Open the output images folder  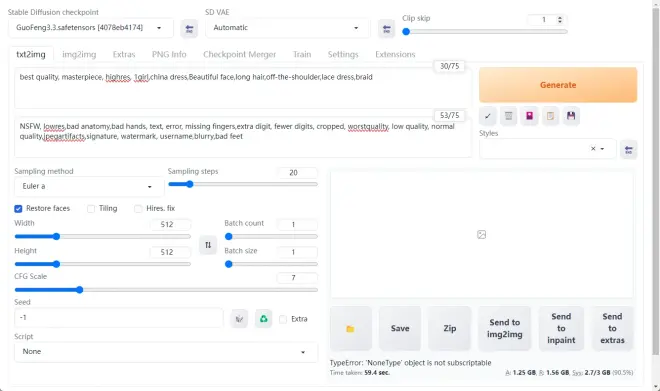[x=351, y=328]
